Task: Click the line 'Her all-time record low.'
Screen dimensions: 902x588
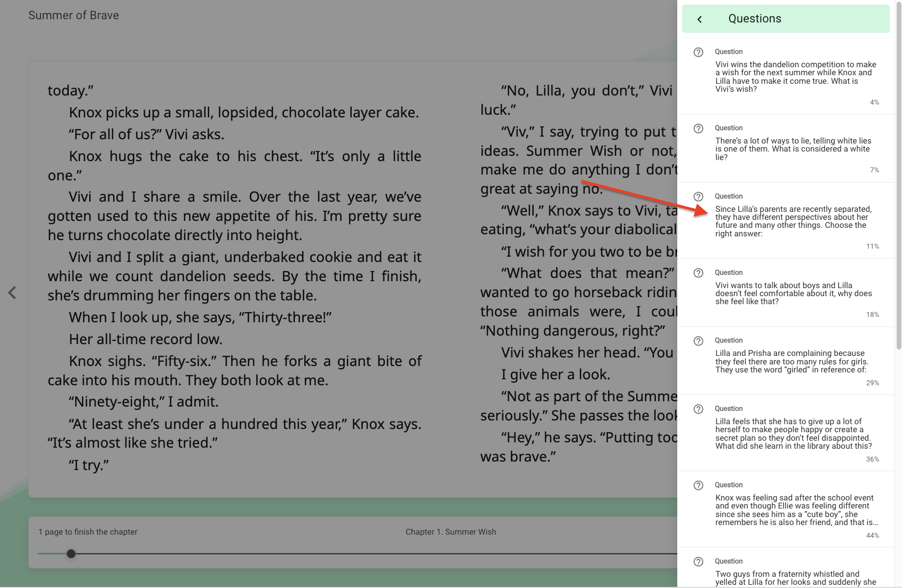Action: click(146, 339)
